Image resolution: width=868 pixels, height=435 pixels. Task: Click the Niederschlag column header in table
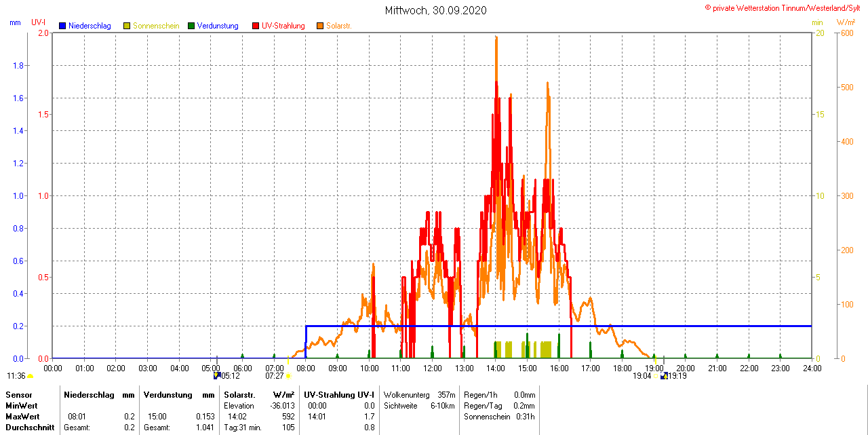89,394
